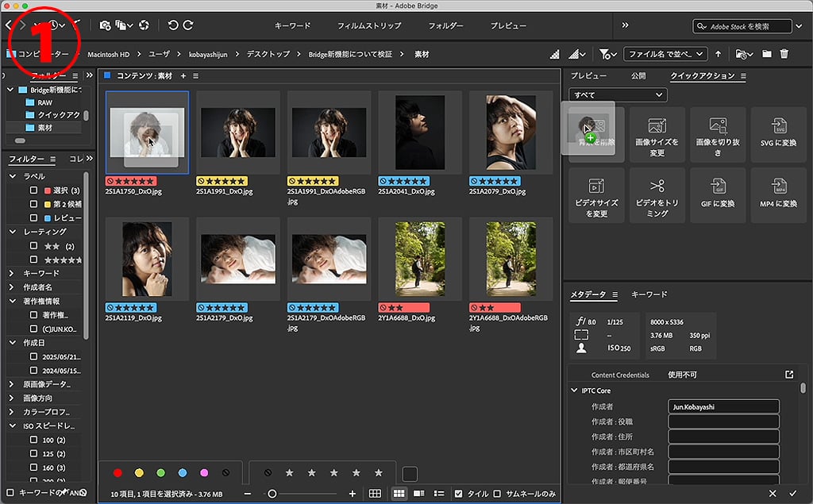The image size is (813, 504).
Task: Select the SVG に変換 quick action
Action: pos(778,134)
